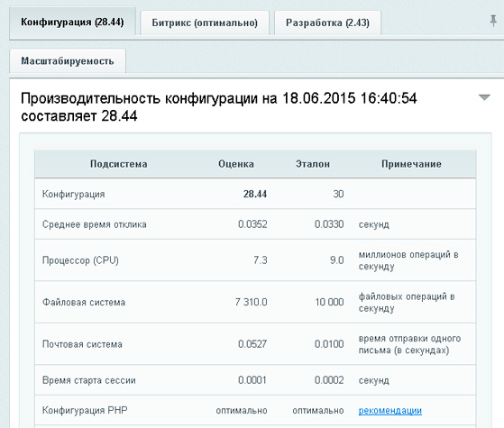Select the Конфигурация PHP row label
The height and width of the screenshot is (428, 504).
pyautogui.click(x=85, y=410)
